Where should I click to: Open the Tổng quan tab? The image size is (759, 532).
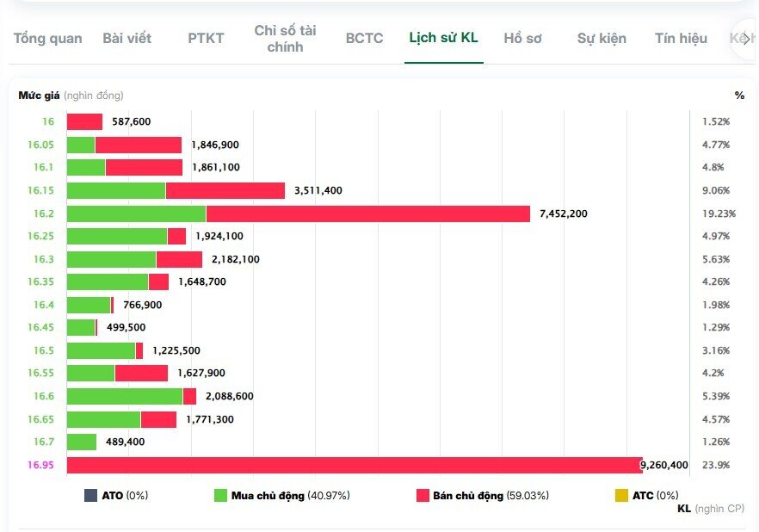pyautogui.click(x=48, y=38)
